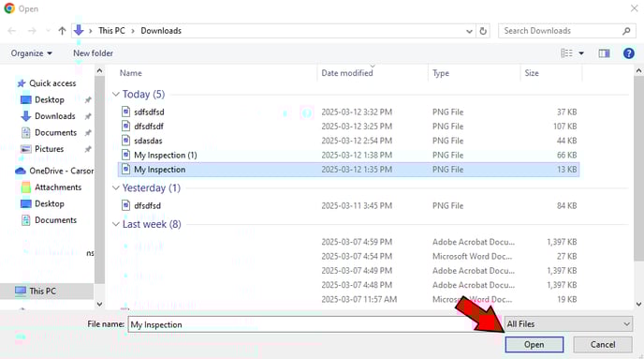Create a New folder
The height and width of the screenshot is (359, 644).
pyautogui.click(x=93, y=53)
